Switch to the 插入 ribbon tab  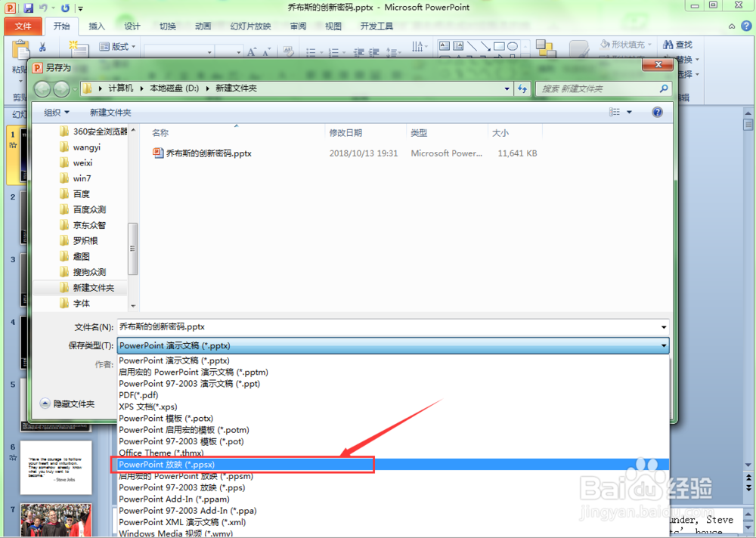97,26
